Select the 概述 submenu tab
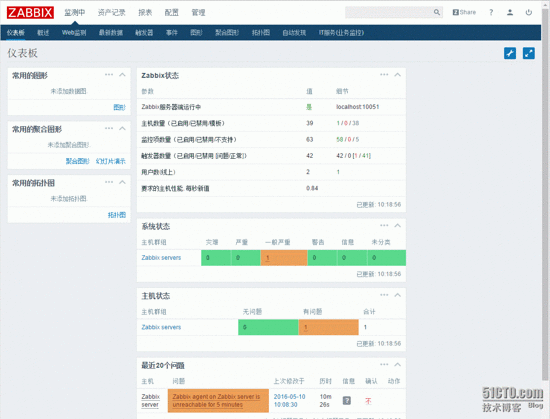Viewport: 550px width, 419px height. tap(43, 33)
